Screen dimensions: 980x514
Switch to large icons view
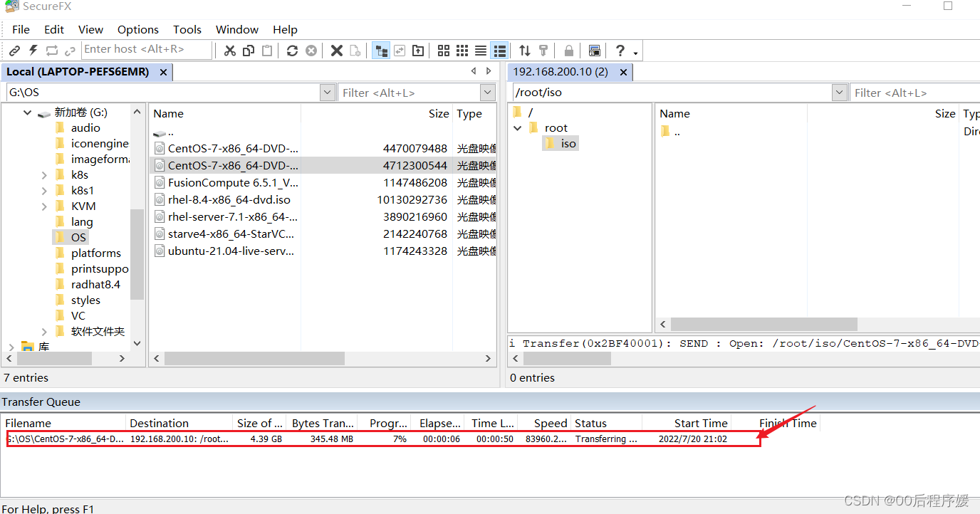point(444,51)
